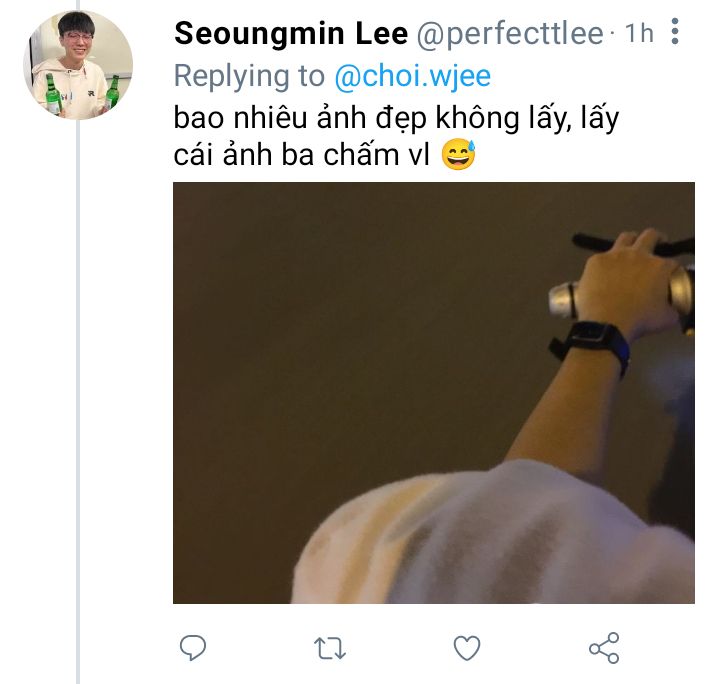Click the sweat-smile emoji in the tweet

click(x=458, y=157)
